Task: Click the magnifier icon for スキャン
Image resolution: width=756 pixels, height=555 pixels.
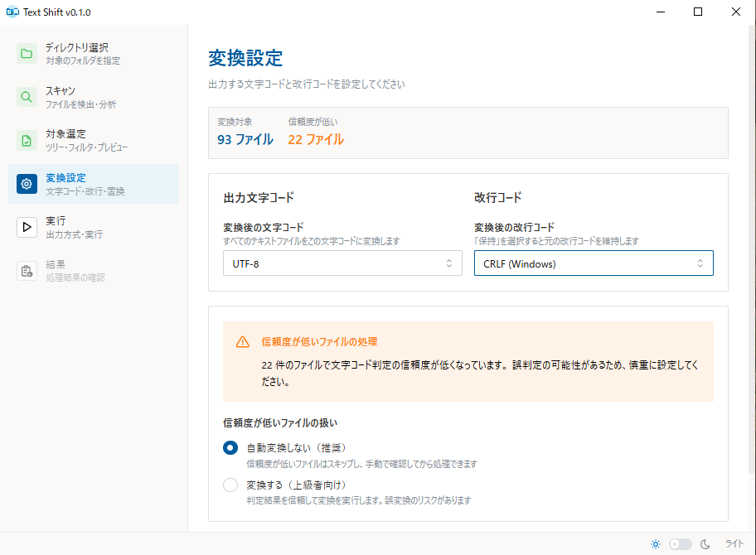Action: tap(27, 96)
